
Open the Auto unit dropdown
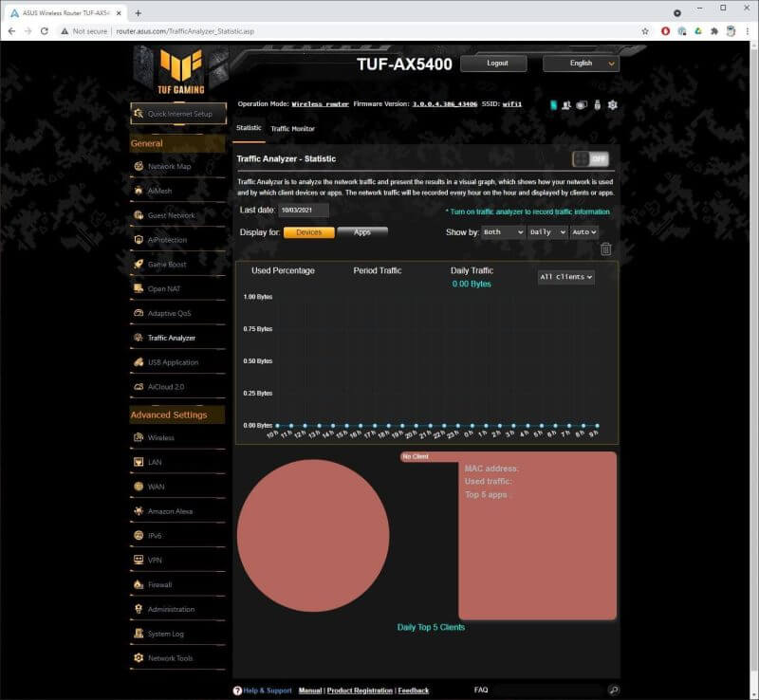pos(583,232)
